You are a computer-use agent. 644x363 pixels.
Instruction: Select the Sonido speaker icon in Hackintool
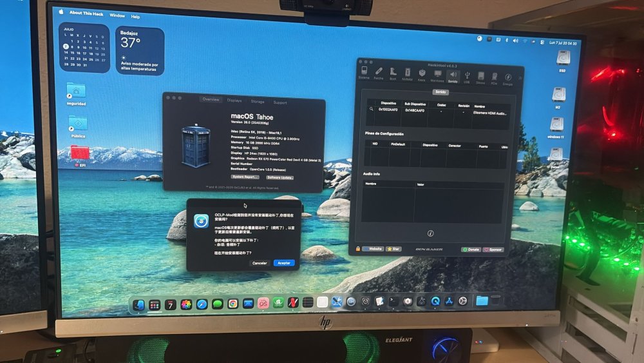click(453, 75)
